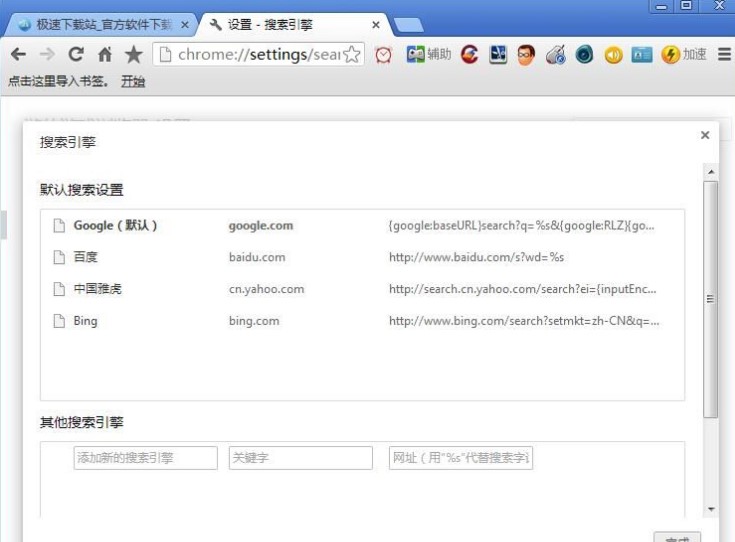Close the 搜索引擎 dialog with X
The width and height of the screenshot is (735, 542).
[x=705, y=135]
